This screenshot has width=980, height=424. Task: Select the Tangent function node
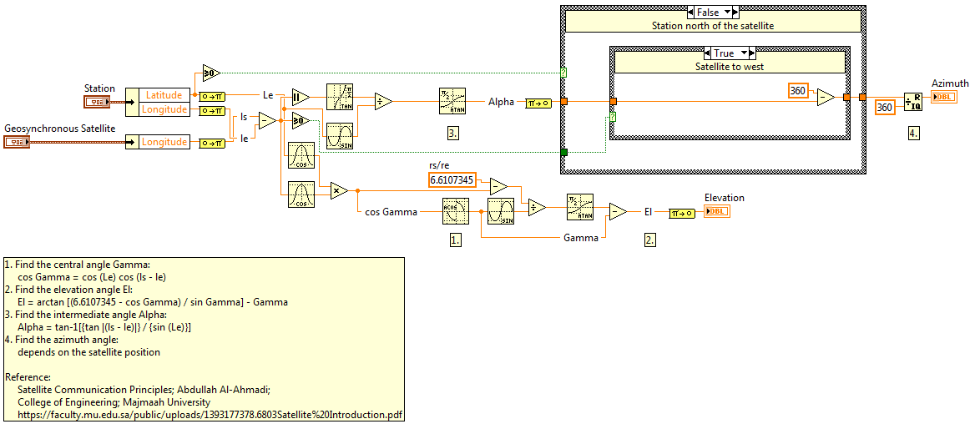point(340,97)
